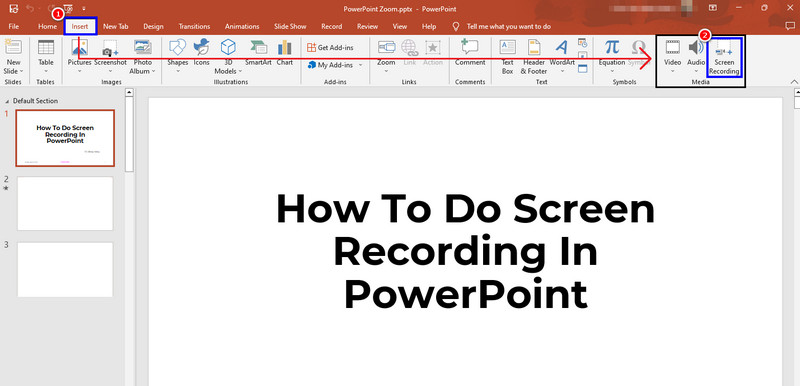The image size is (800, 386).
Task: Click main editor scrollbar up arrow
Action: pos(796,93)
